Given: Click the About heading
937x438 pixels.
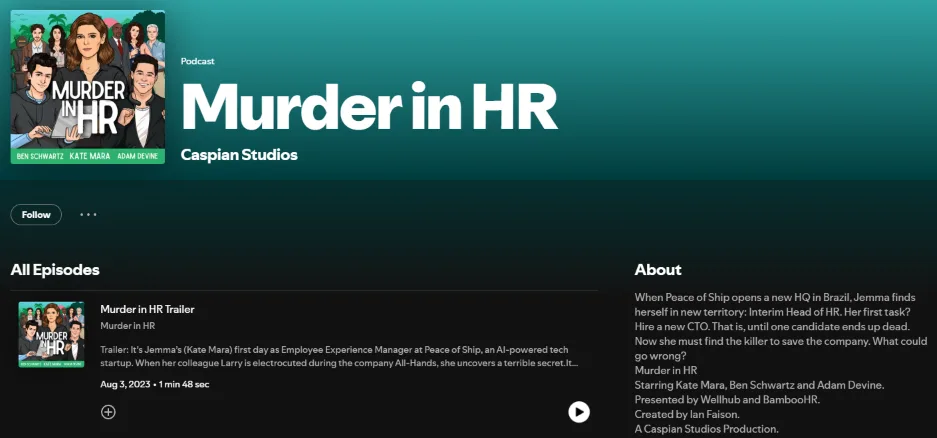Looking at the screenshot, I should tap(658, 269).
